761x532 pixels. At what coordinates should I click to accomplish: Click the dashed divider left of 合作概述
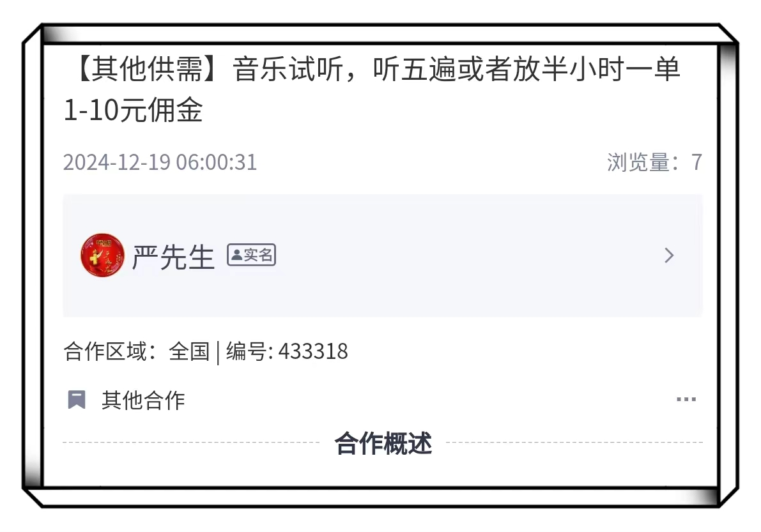tap(191, 443)
